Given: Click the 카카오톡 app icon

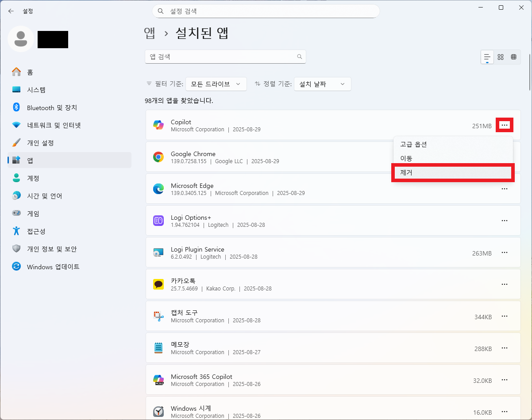Looking at the screenshot, I should coord(158,284).
